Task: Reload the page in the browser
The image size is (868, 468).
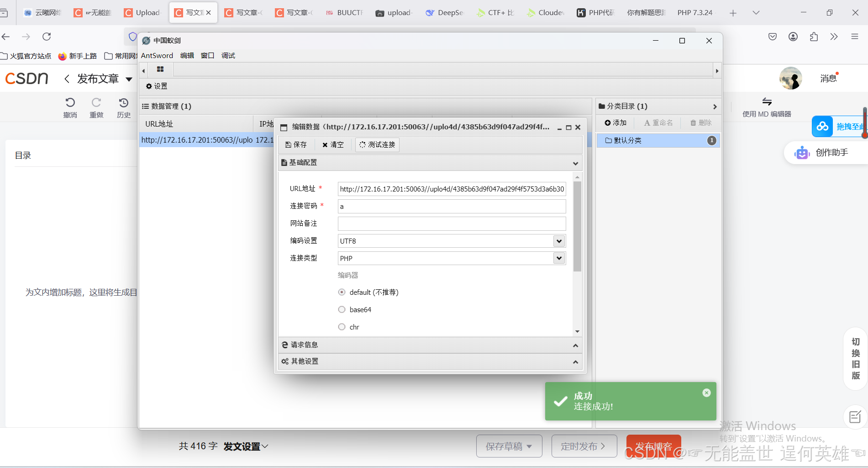Action: (47, 37)
